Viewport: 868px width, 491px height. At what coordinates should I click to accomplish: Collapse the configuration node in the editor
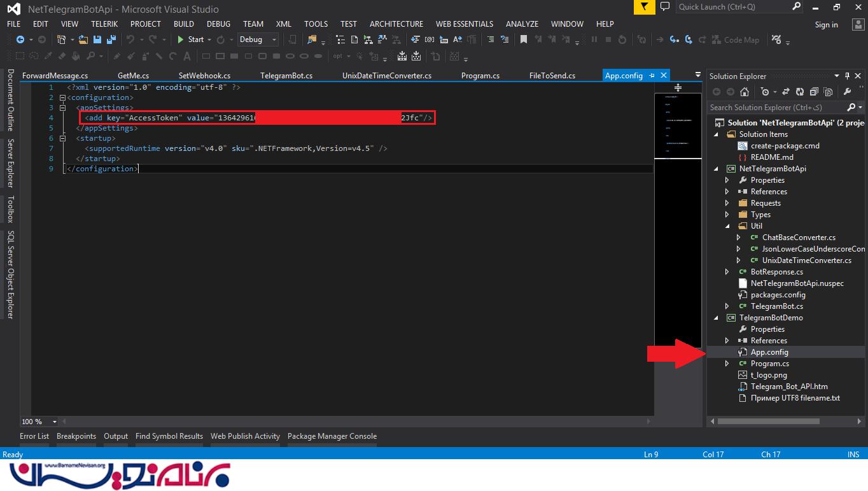tap(62, 97)
